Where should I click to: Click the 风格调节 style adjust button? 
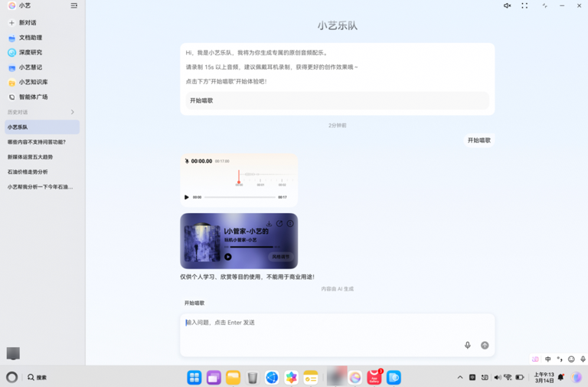(x=280, y=257)
